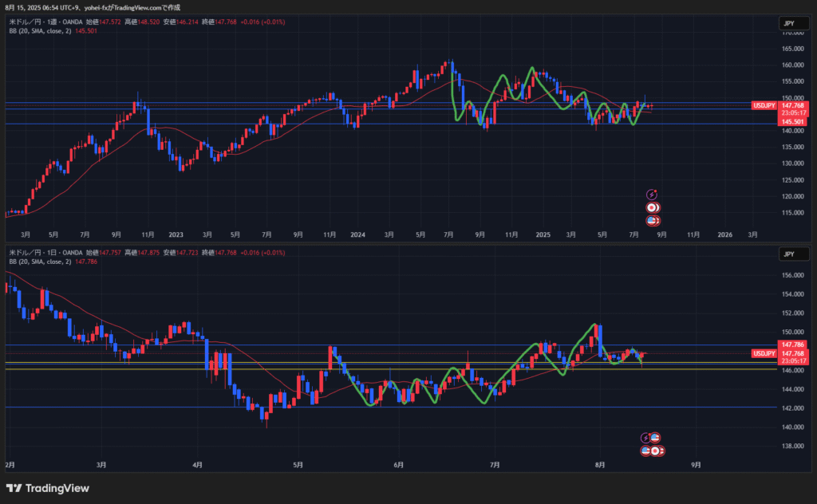Open the JPY currency selector on weekly chart

pyautogui.click(x=788, y=24)
